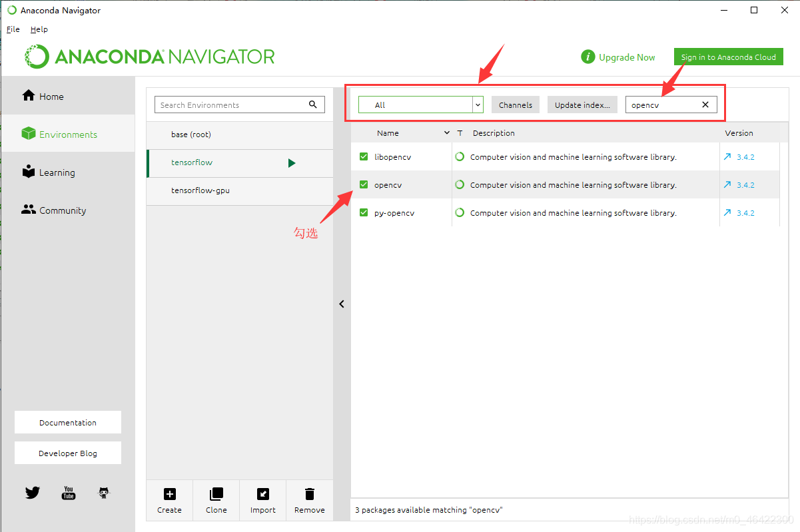Viewport: 800px width, 532px height.
Task: Collapse the environments panel with left chevron
Action: pyautogui.click(x=342, y=304)
